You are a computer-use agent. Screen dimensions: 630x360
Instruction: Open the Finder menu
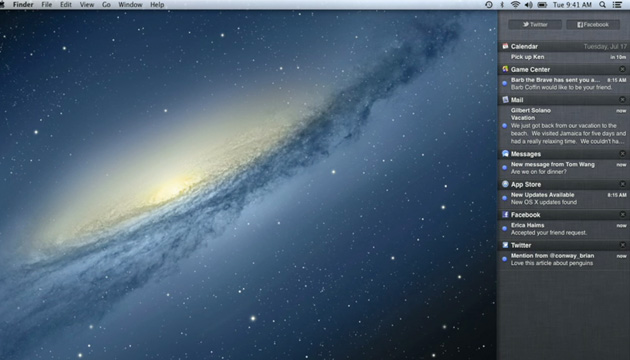tap(23, 5)
